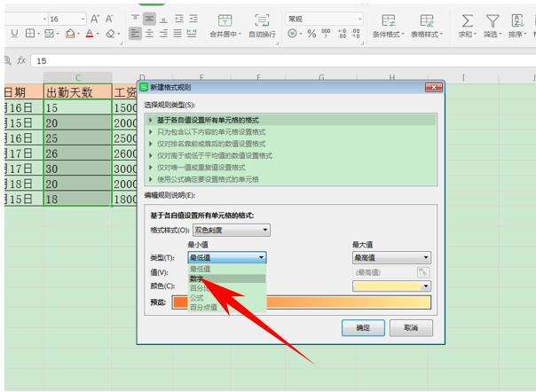Select rule type 仅对唯一值或重复值设置格式

click(x=290, y=168)
